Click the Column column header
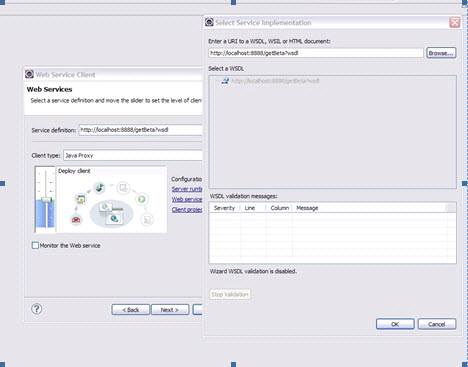Screen dimensions: 468x367 tap(279, 208)
